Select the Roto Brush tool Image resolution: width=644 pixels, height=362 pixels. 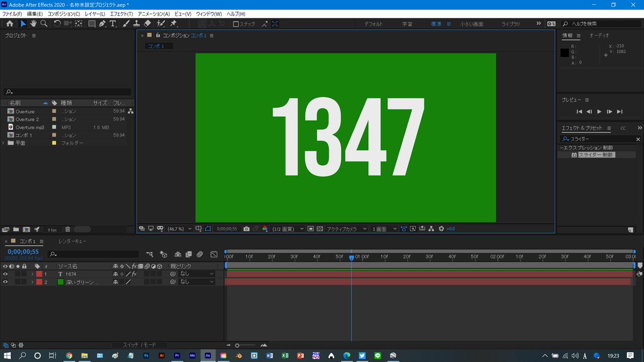(160, 24)
